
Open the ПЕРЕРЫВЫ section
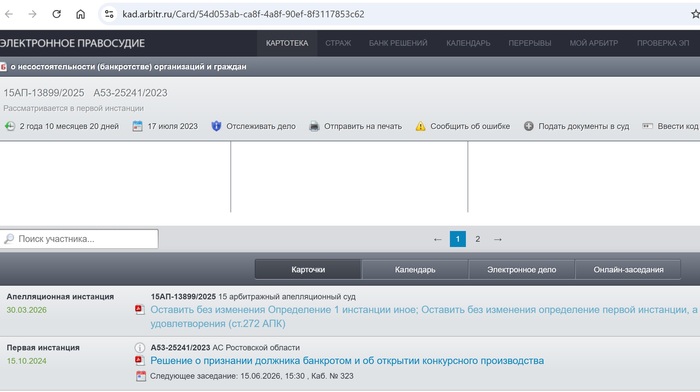click(529, 43)
